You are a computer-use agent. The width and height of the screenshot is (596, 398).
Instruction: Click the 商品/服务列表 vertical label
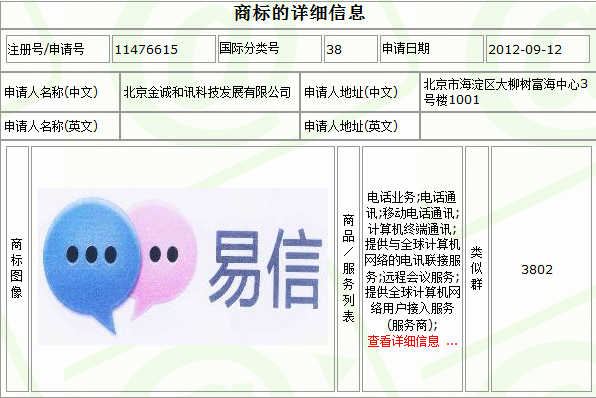click(x=348, y=268)
